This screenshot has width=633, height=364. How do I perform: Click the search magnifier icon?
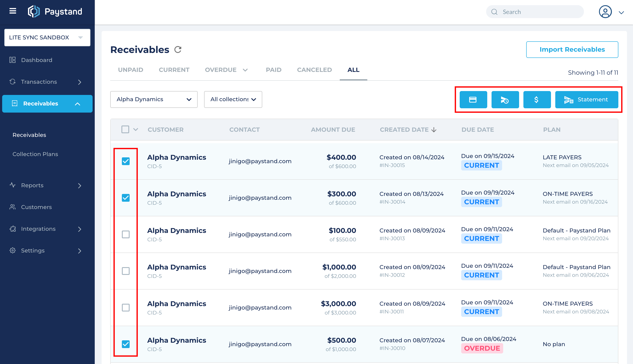[494, 12]
